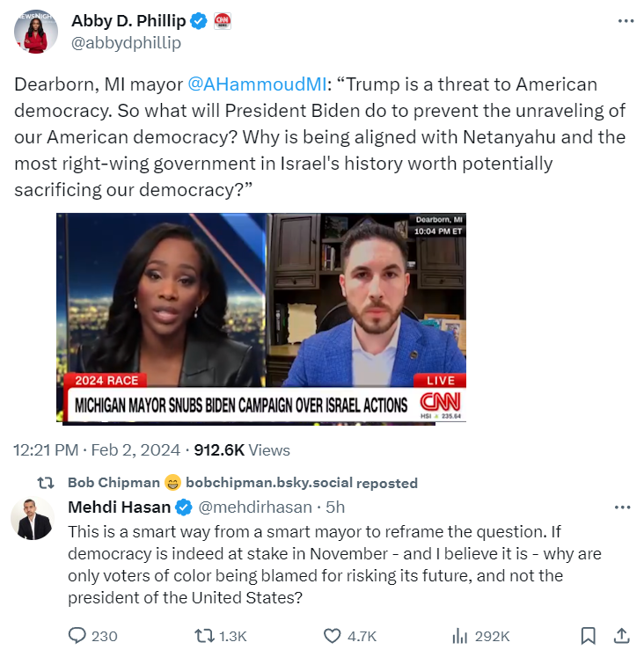This screenshot has width=644, height=657.
Task: Open Abby D. Phillip's profile picture
Action: point(36,32)
